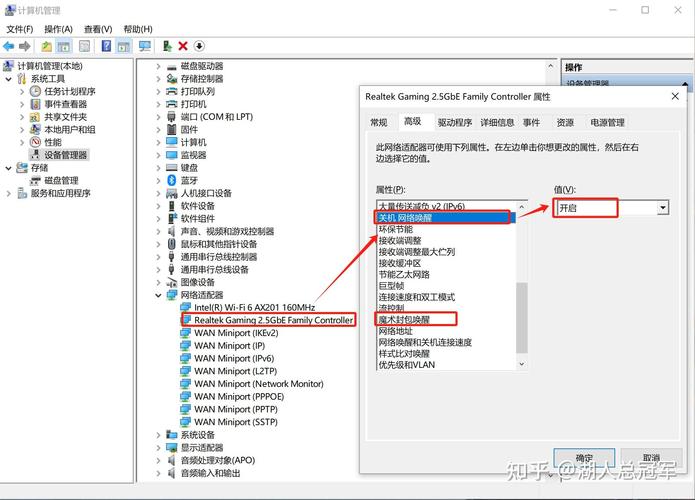Select 关机 网络唤醒 in property list
695x500 pixels.
coord(445,218)
